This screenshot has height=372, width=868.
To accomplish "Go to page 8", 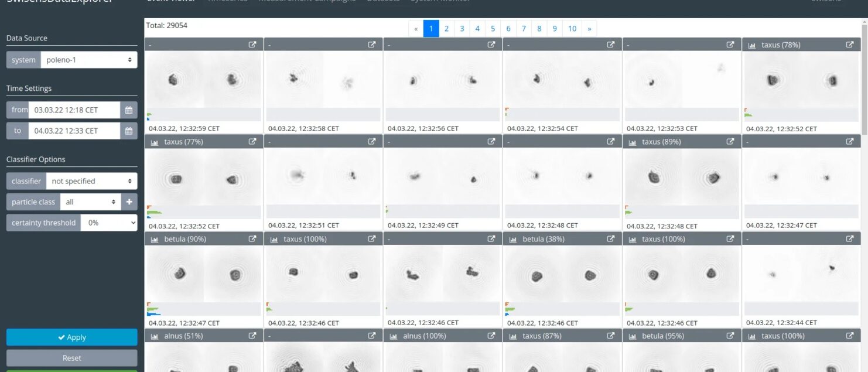I will (x=539, y=29).
